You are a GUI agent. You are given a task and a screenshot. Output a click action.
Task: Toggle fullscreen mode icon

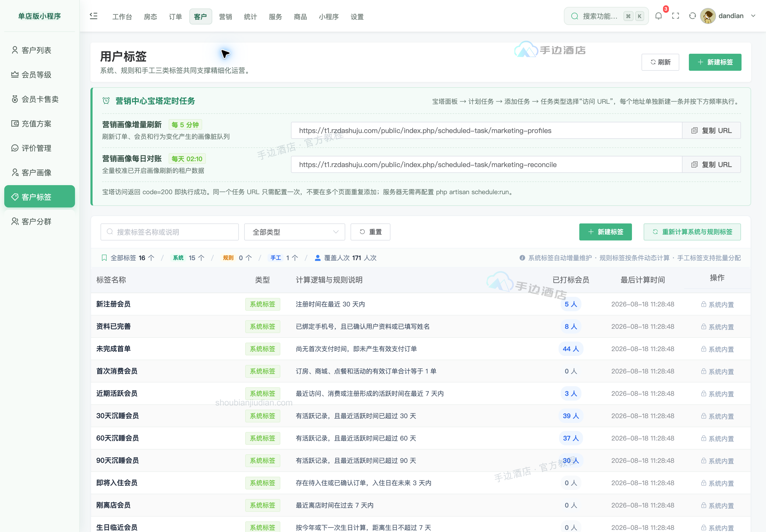[675, 16]
